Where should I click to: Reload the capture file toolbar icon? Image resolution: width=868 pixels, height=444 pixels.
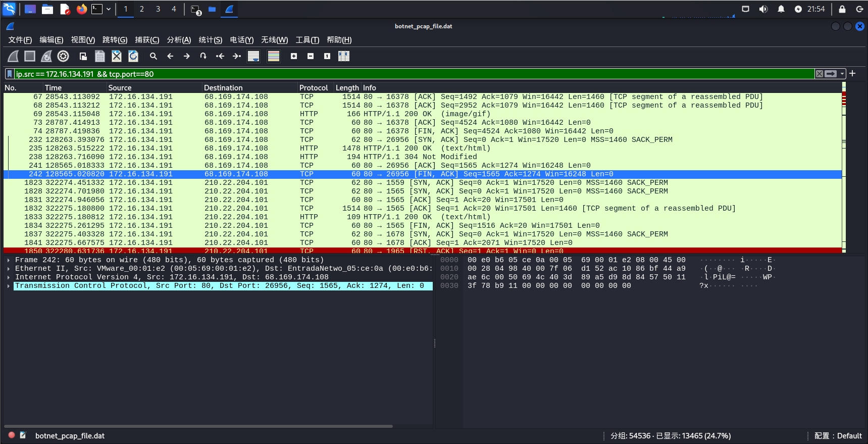pyautogui.click(x=133, y=56)
